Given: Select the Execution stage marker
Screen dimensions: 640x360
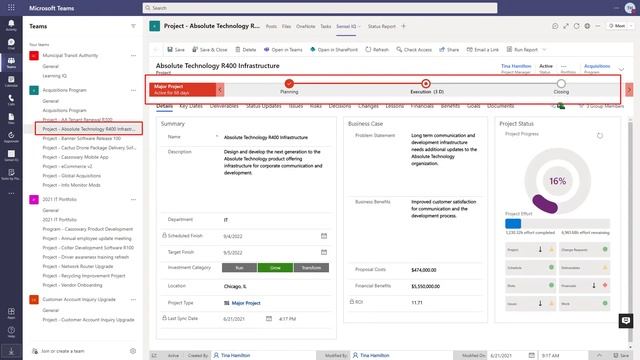Looking at the screenshot, I should click(x=426, y=84).
